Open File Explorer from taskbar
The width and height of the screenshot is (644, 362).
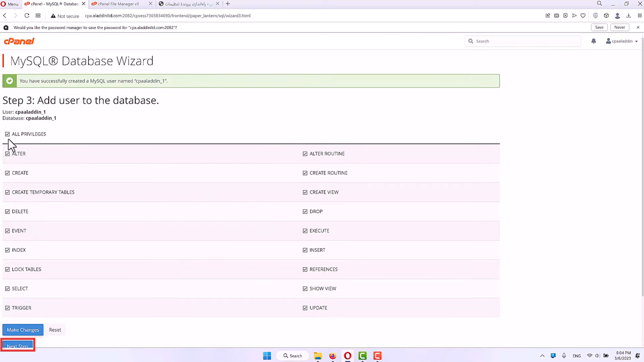click(x=318, y=356)
